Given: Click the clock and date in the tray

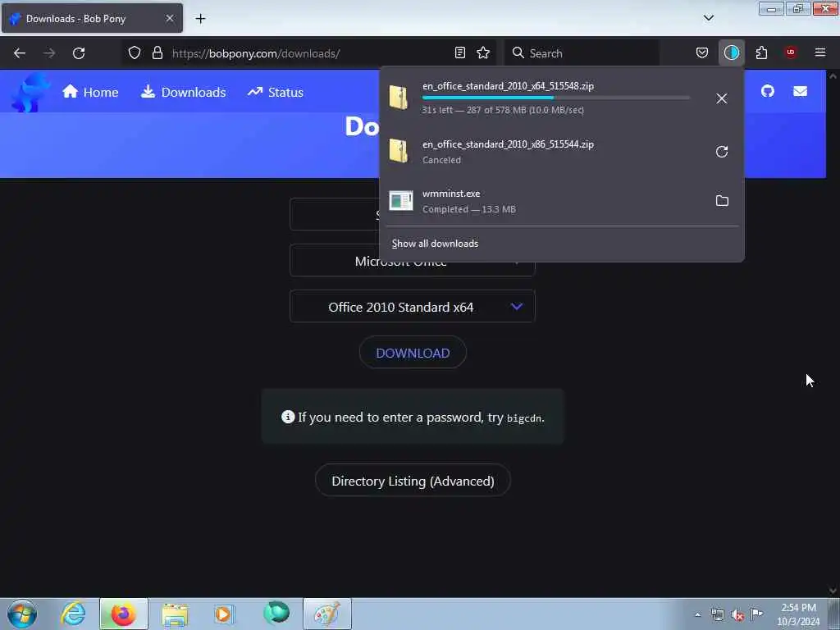Looking at the screenshot, I should (798, 614).
